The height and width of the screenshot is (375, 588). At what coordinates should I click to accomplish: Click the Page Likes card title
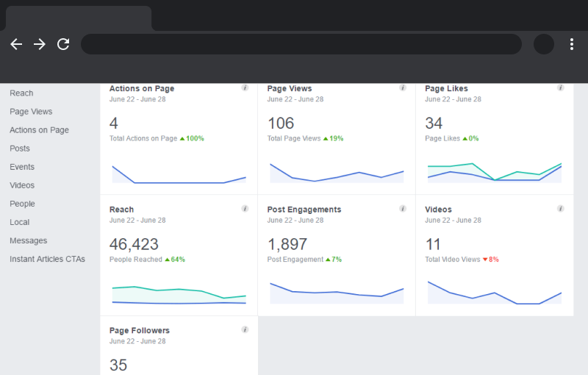[446, 88]
